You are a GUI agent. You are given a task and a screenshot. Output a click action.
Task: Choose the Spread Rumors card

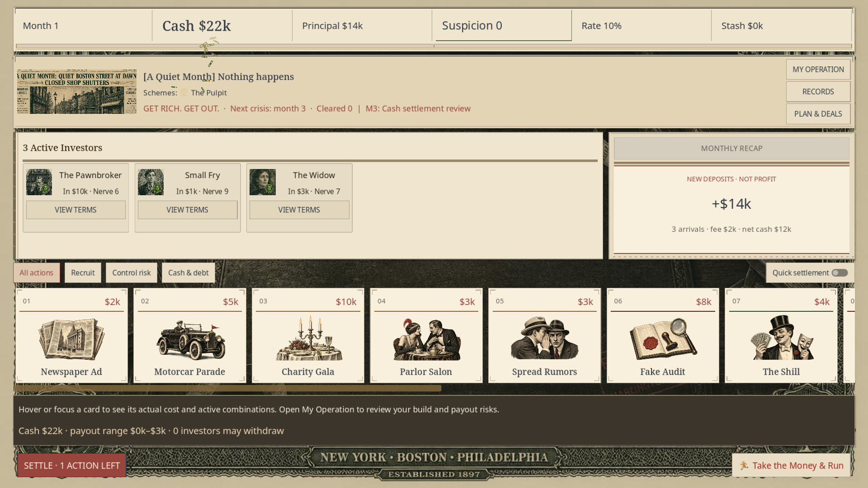pos(544,336)
